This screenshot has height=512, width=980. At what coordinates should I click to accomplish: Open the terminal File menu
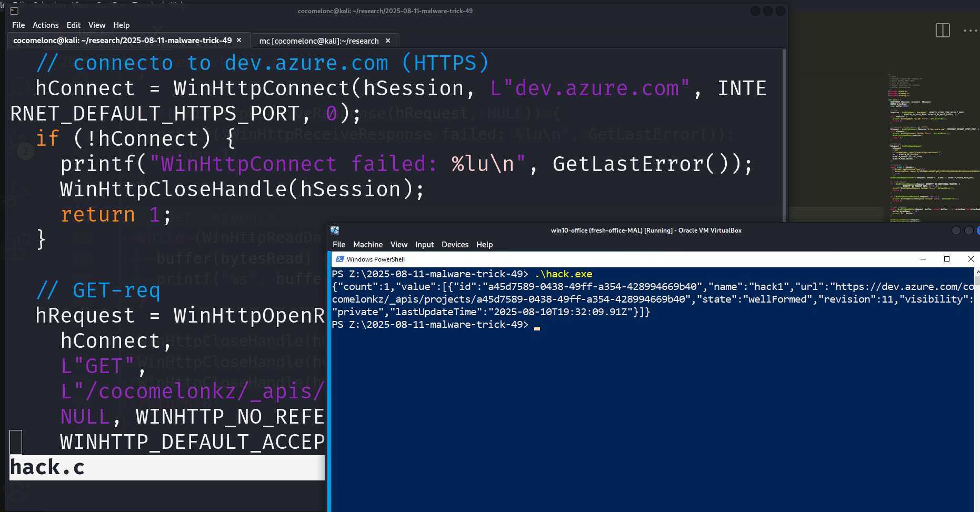(18, 25)
